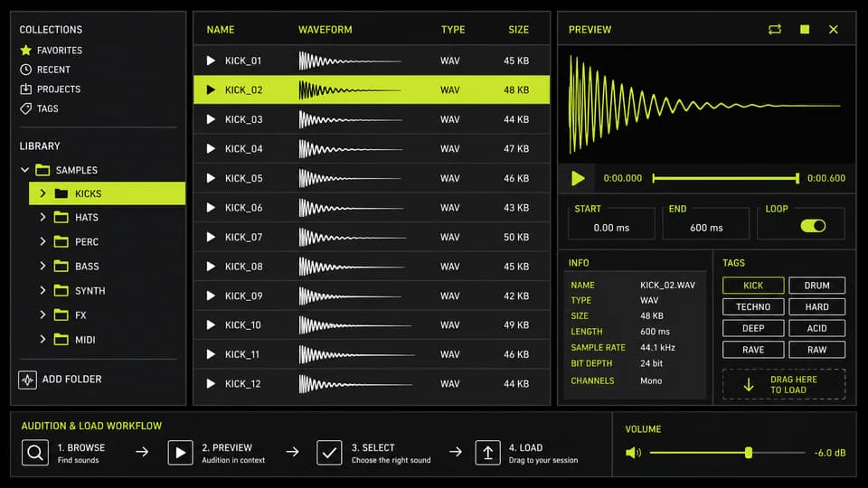Viewport: 868px width, 488px height.
Task: Expand the SYNTH folder
Action: [x=42, y=290]
